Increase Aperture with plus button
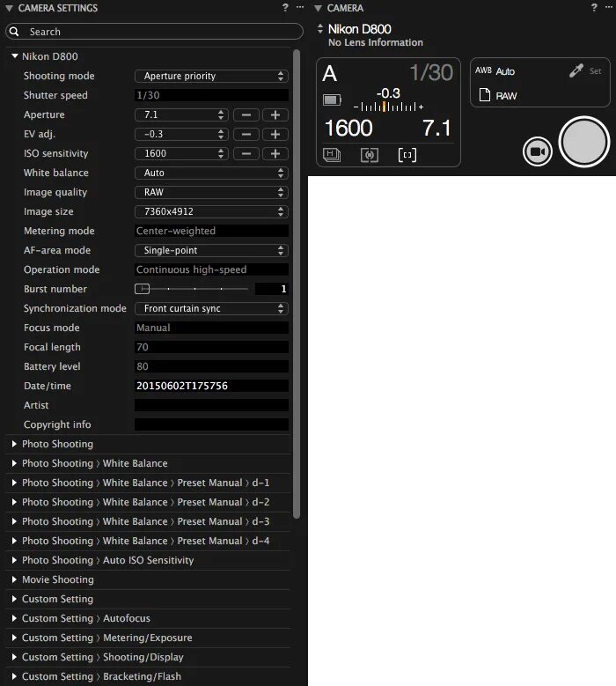This screenshot has height=686, width=616. coord(275,114)
